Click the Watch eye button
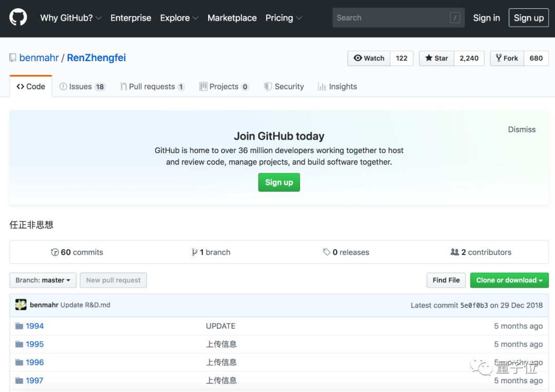The height and width of the screenshot is (392, 555). coord(369,58)
